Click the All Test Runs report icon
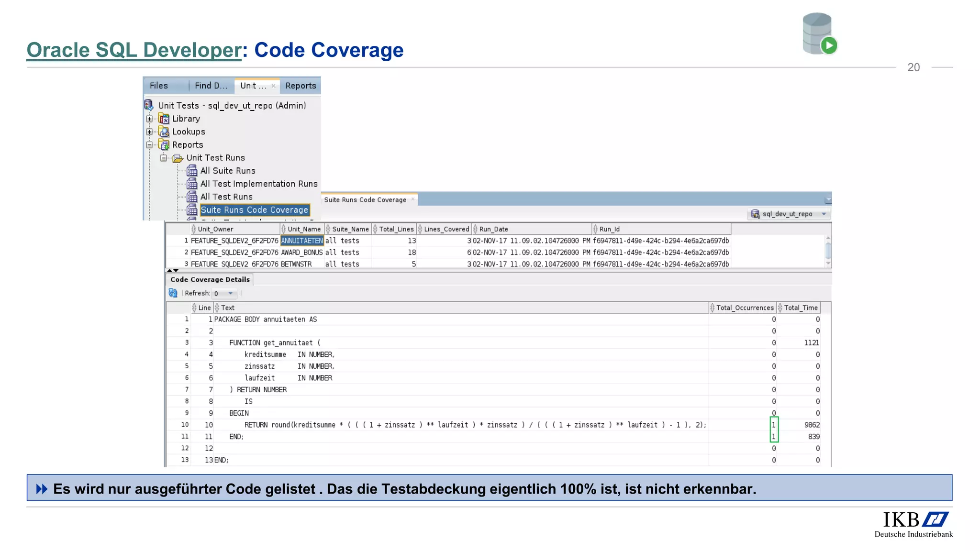Screen dimensions: 980x551 (192, 197)
